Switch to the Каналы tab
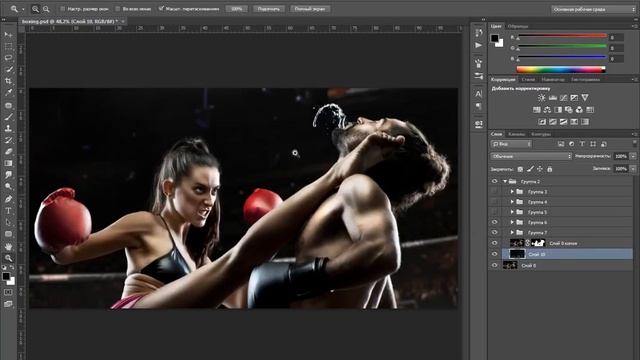 coord(516,134)
